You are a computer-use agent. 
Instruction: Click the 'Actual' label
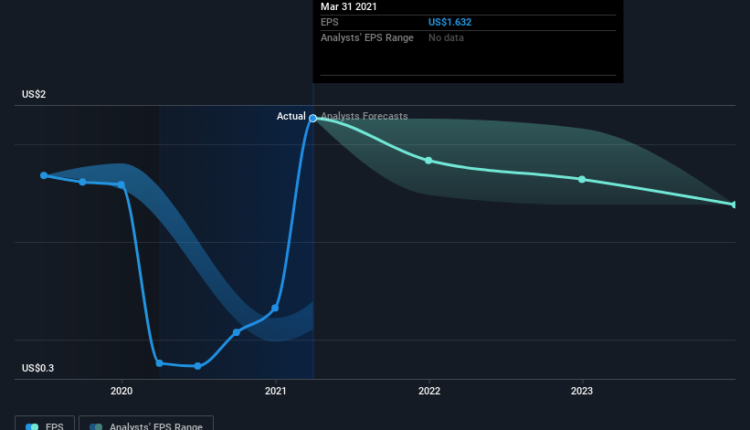291,117
